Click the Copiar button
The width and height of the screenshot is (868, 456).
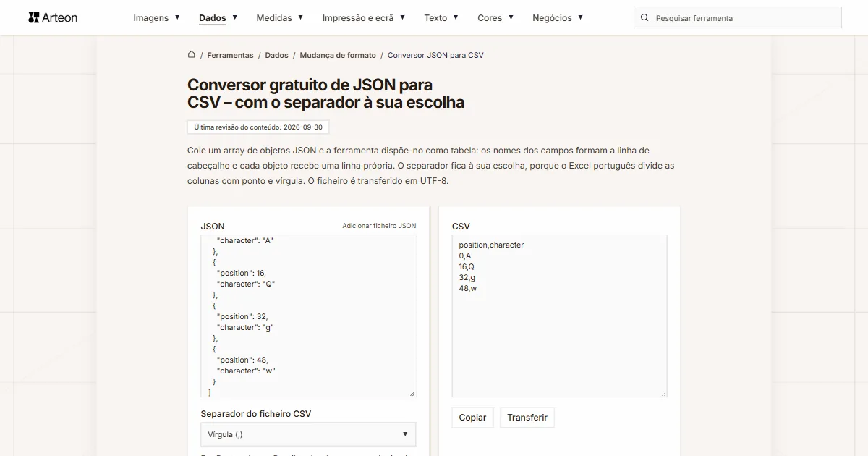point(472,418)
